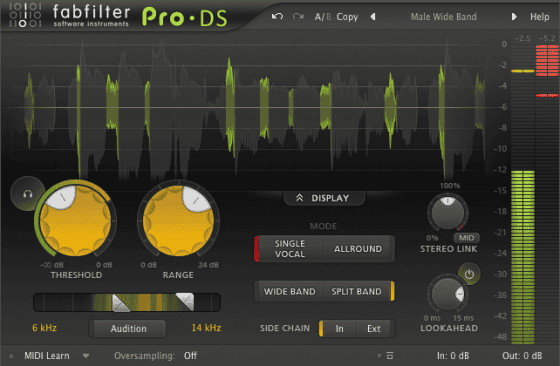Switch to Wide Band processing
The width and height of the screenshot is (560, 366).
290,291
